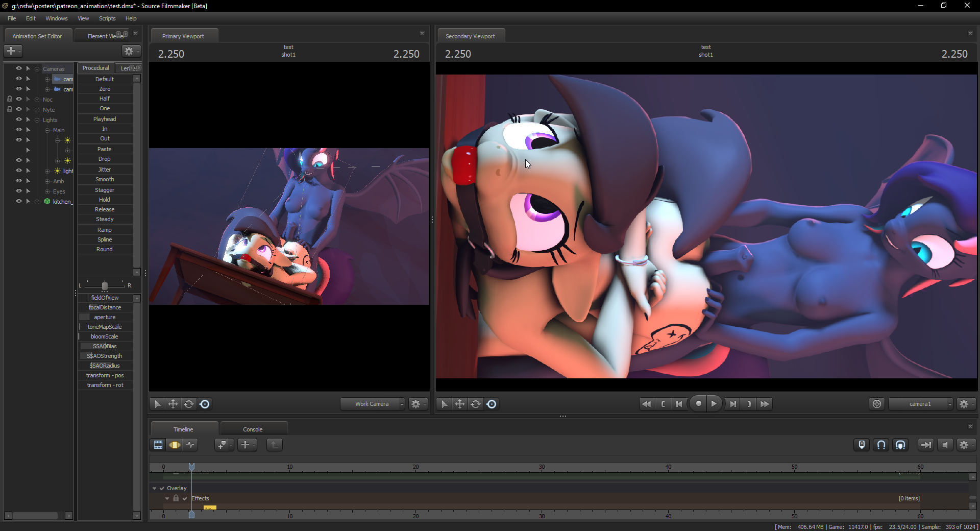Expand the kitchen_ tree item

pos(37,202)
